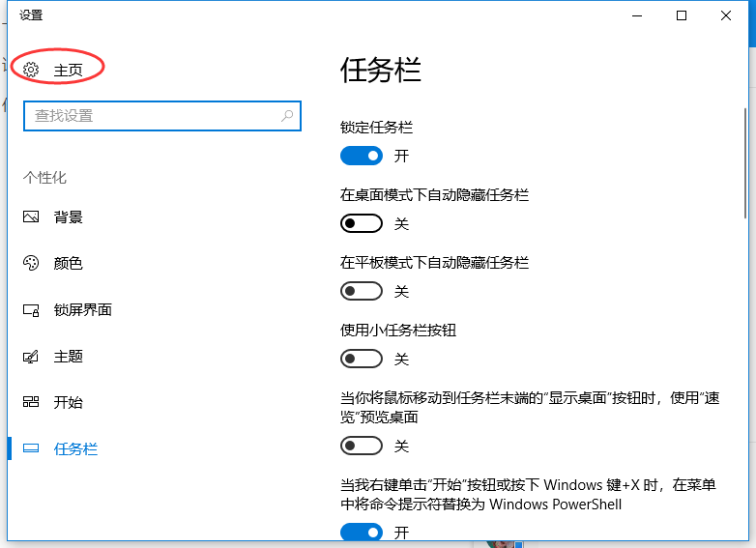Maximize the 设置 window
The image size is (756, 548).
(682, 15)
